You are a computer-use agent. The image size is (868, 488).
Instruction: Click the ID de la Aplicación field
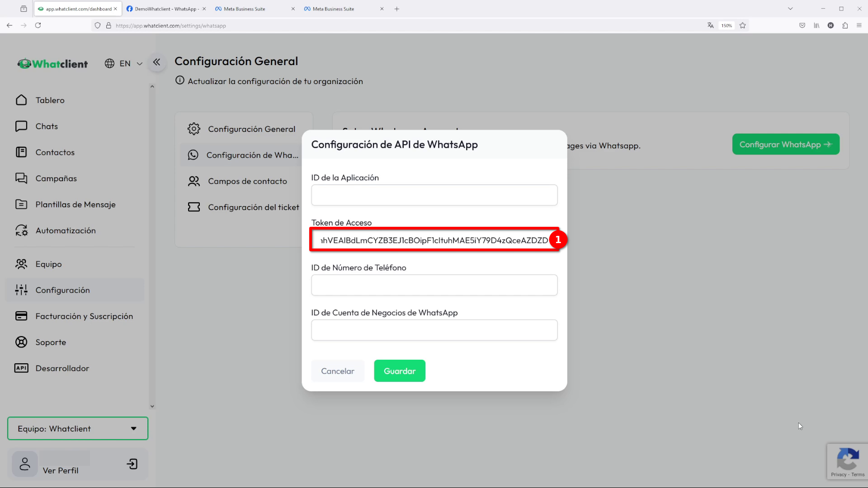point(434,195)
